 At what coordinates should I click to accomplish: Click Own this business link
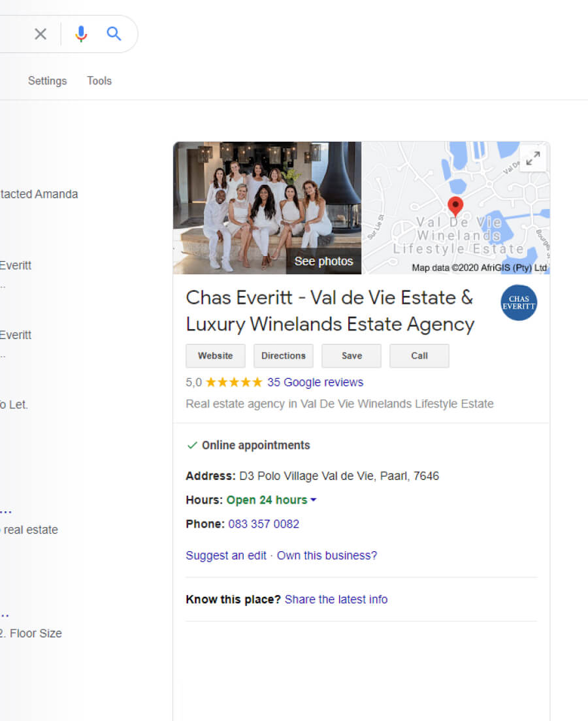[327, 556]
